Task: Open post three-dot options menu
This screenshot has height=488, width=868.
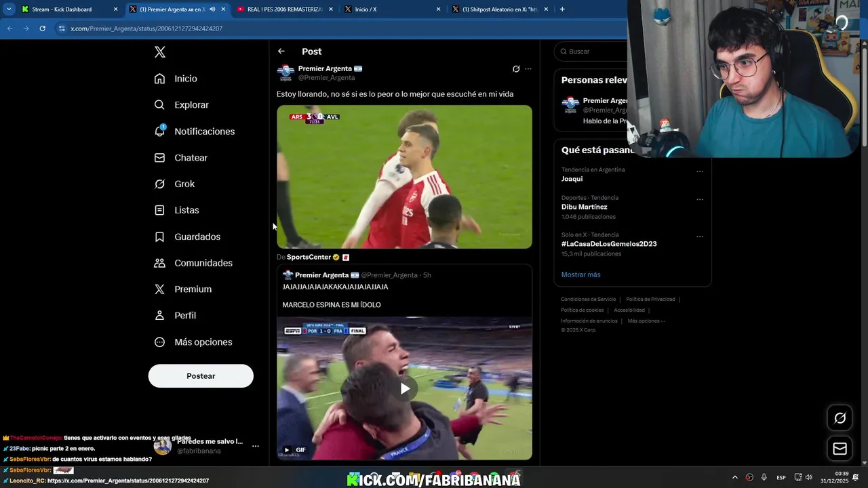Action: (528, 69)
